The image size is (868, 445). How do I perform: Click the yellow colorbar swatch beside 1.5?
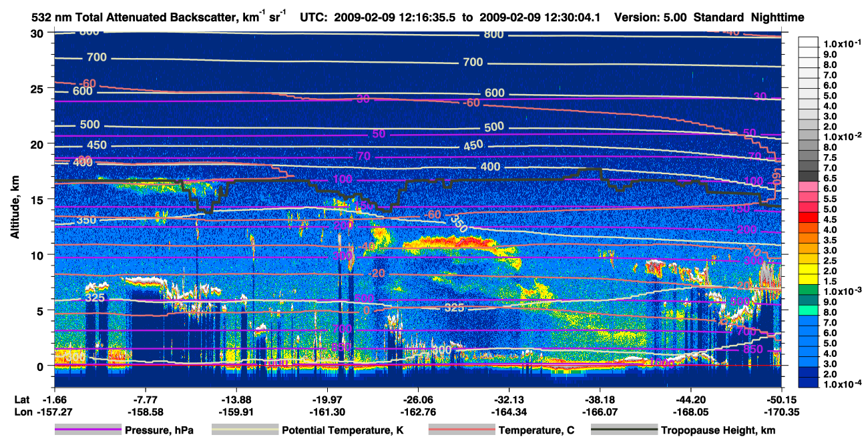coord(809,280)
